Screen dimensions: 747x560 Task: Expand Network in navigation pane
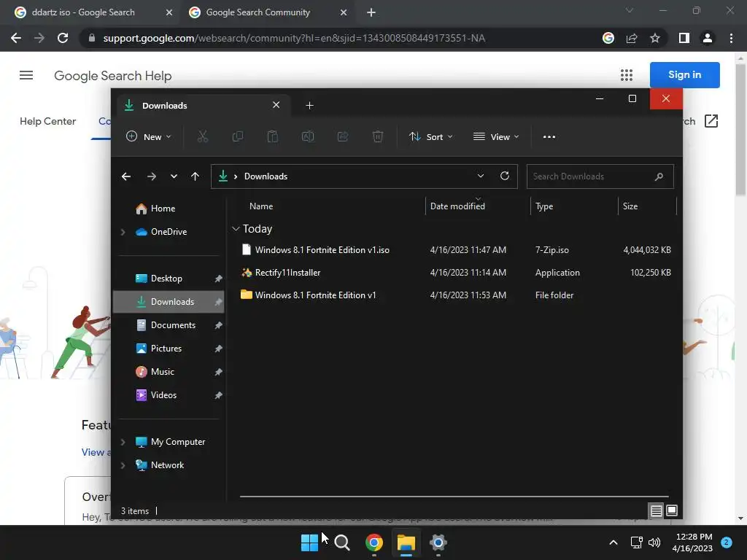click(123, 465)
